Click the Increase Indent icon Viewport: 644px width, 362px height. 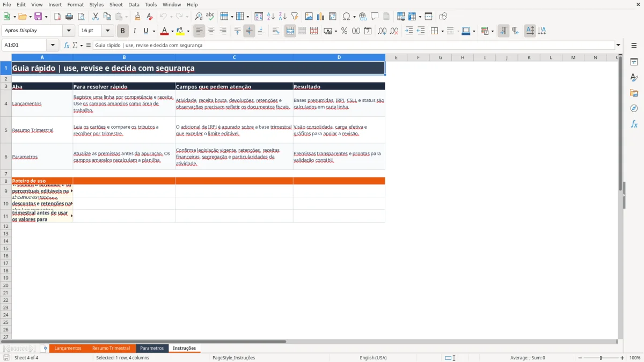(x=409, y=31)
